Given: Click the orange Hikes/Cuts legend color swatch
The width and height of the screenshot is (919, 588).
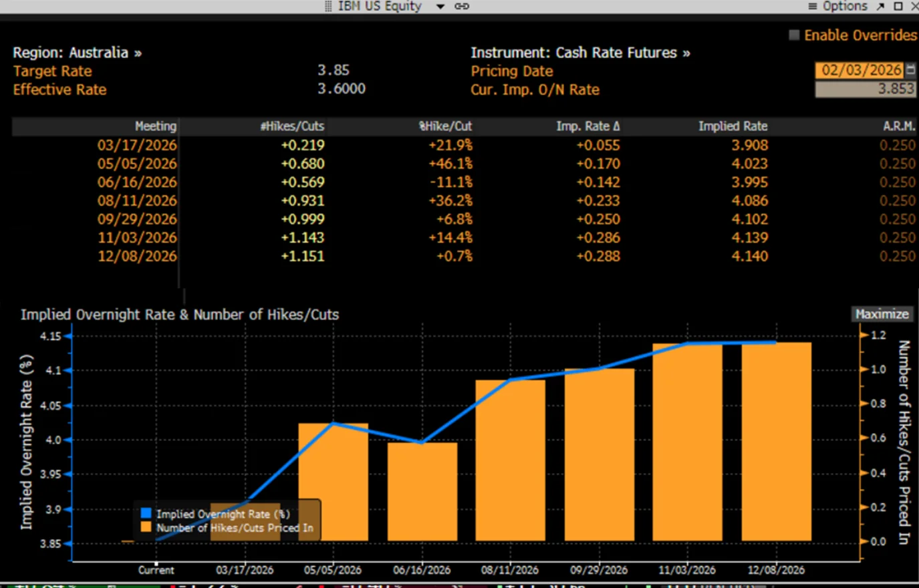Looking at the screenshot, I should pos(147,528).
